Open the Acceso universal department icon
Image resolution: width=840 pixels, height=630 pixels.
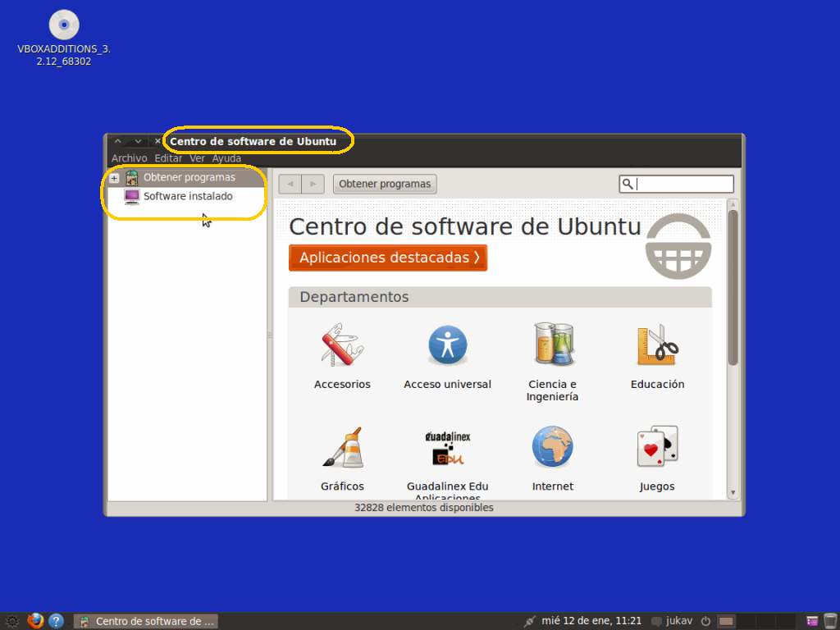click(x=447, y=345)
